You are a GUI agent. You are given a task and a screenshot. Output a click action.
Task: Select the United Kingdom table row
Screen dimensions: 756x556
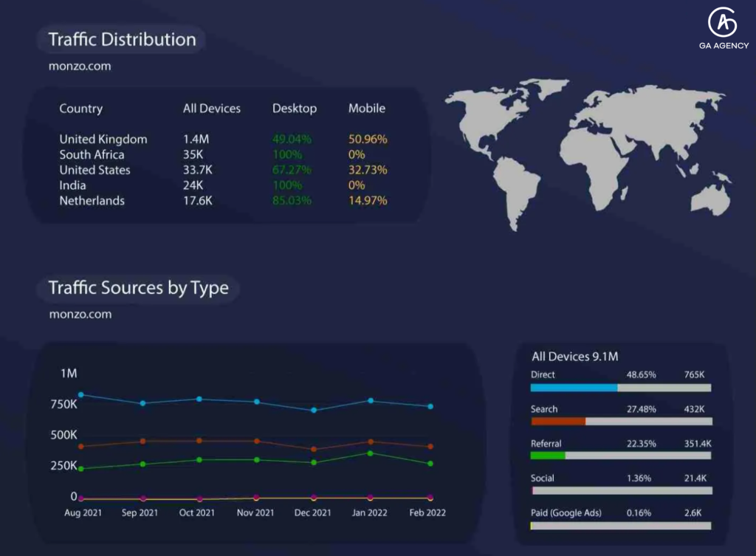point(223,140)
